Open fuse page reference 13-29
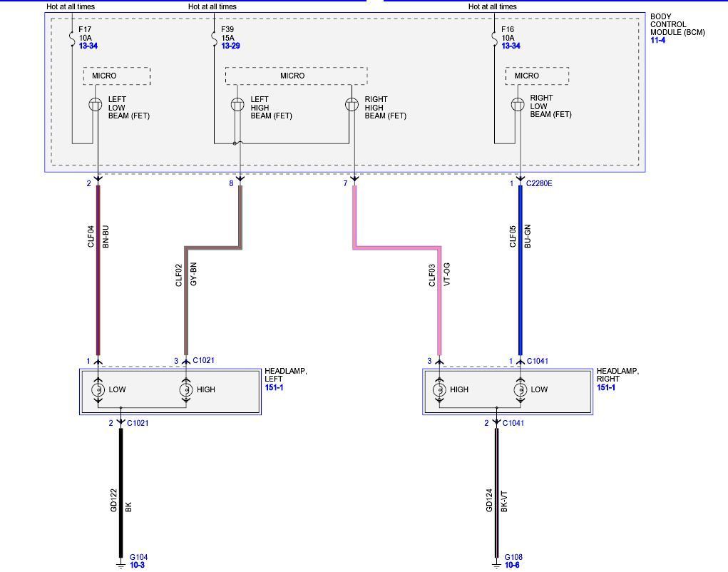The width and height of the screenshot is (728, 572). (x=230, y=46)
